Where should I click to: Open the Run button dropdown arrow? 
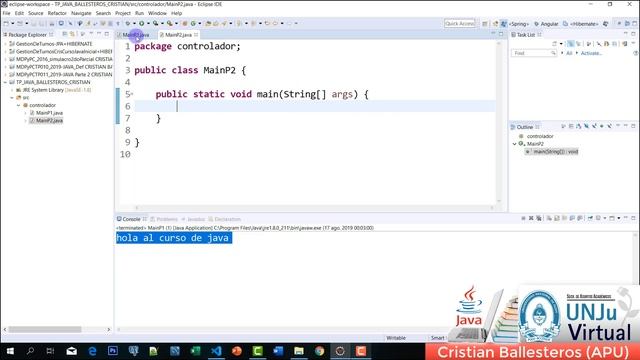[x=148, y=23]
